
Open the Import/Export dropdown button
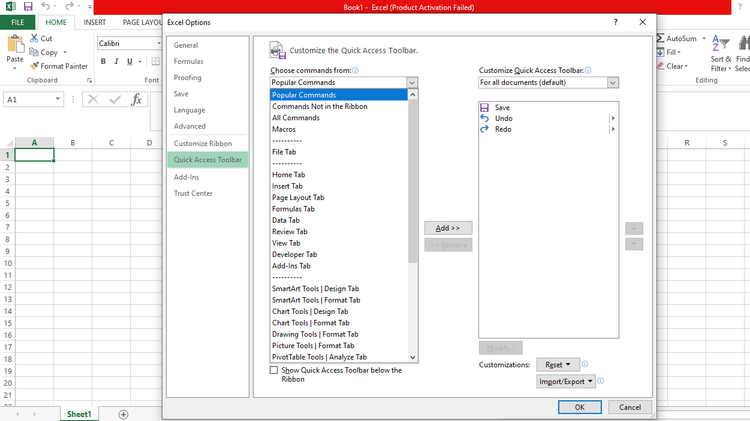566,381
